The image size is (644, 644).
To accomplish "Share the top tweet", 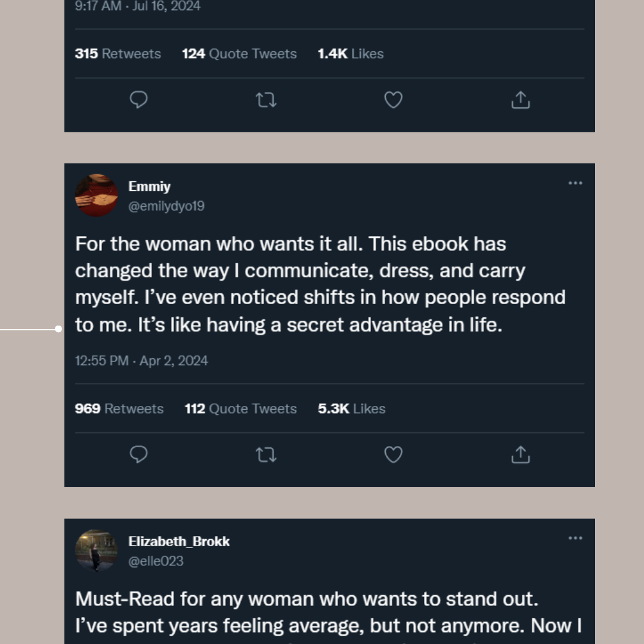I will pyautogui.click(x=521, y=100).
